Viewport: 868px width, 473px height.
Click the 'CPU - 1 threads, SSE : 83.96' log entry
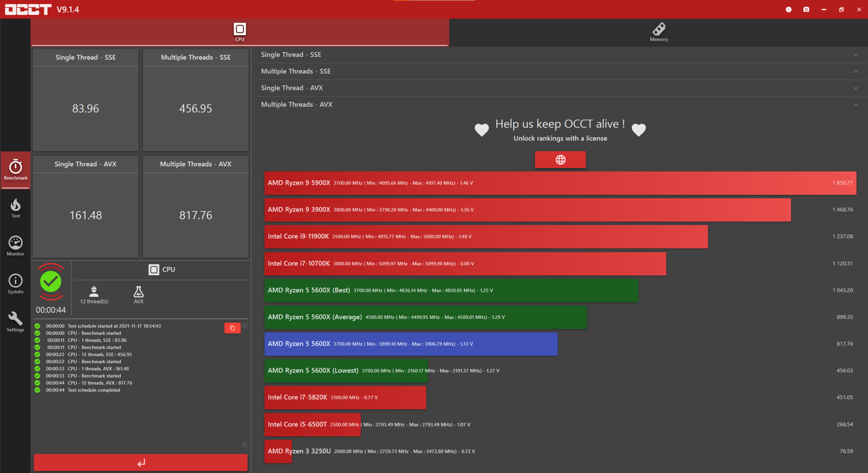click(97, 340)
